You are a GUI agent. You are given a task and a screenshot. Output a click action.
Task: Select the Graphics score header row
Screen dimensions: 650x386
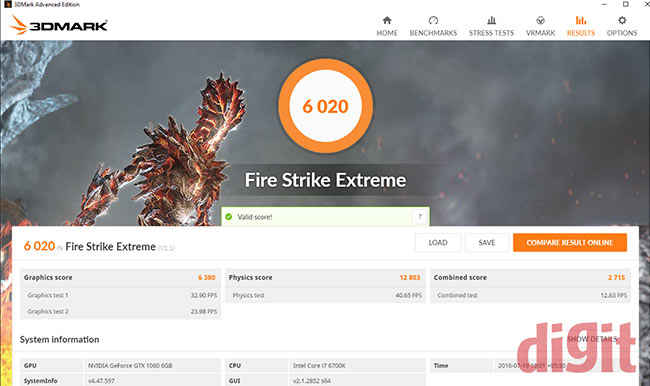[120, 277]
